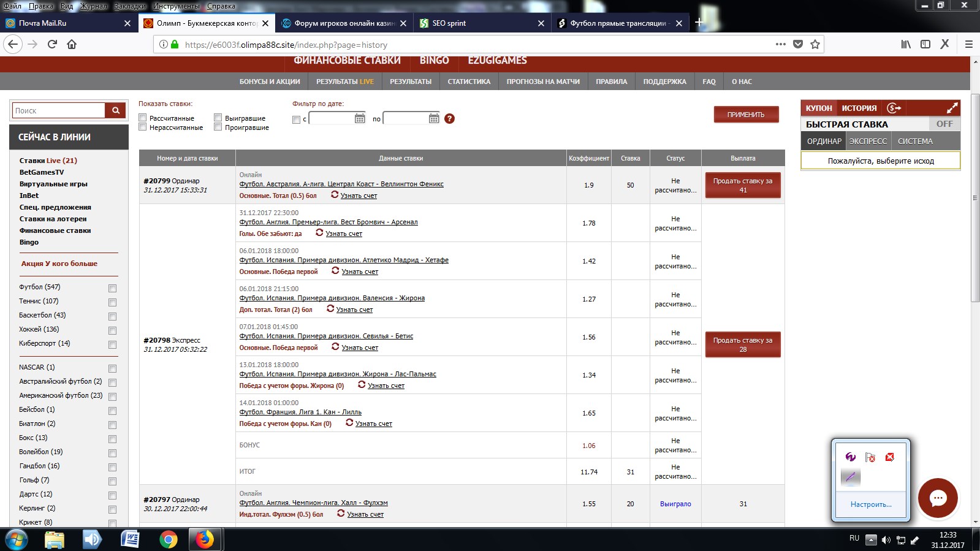Click Настроить... in the tray popup
Image resolution: width=980 pixels, height=551 pixels.
point(870,504)
